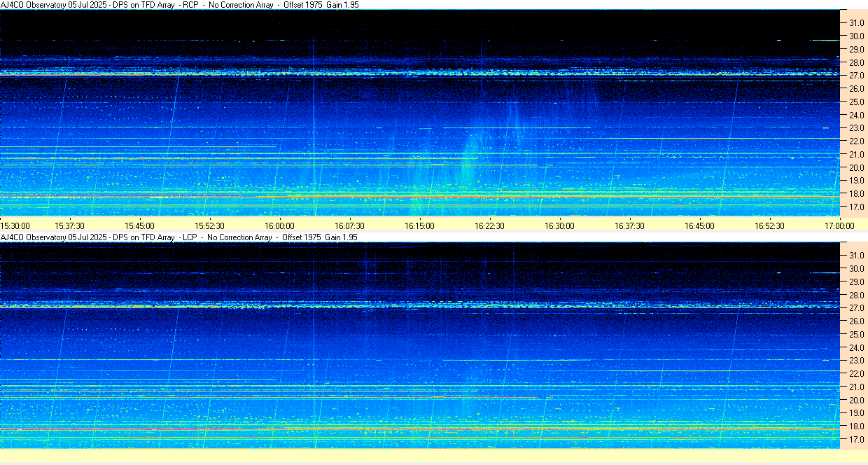Click the RCP spectrogram title text

tap(179, 5)
